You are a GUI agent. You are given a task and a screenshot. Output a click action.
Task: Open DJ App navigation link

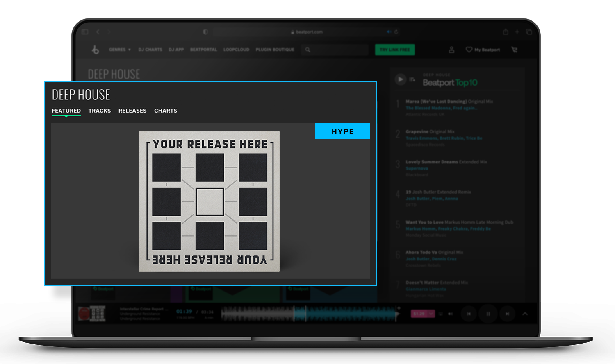tap(176, 50)
